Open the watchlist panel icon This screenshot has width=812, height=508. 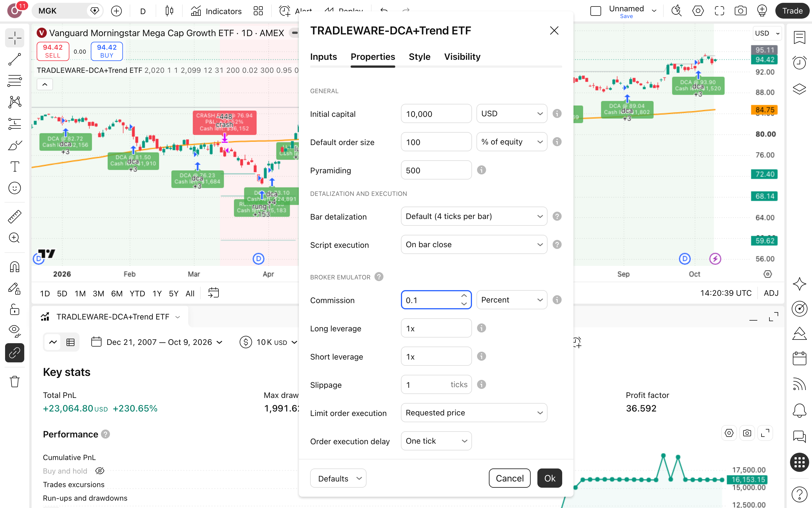(x=799, y=37)
